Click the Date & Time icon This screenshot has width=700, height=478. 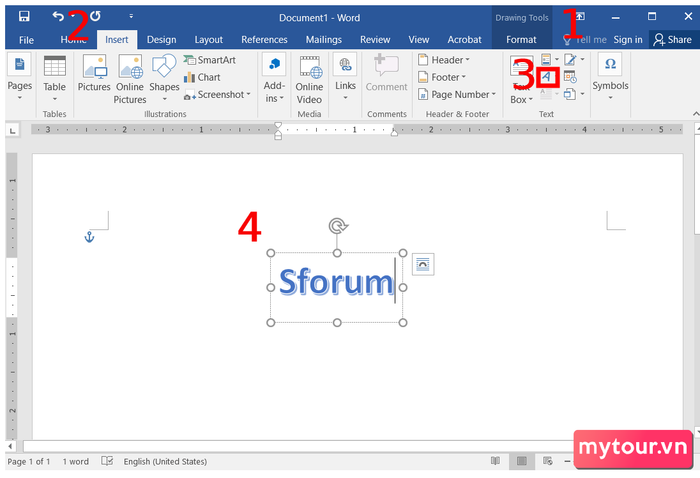pyautogui.click(x=570, y=77)
